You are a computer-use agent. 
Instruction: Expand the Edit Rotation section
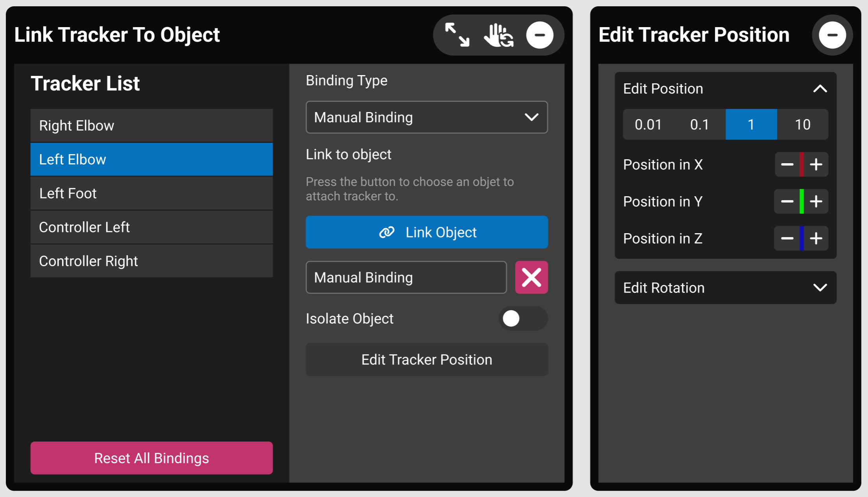820,288
